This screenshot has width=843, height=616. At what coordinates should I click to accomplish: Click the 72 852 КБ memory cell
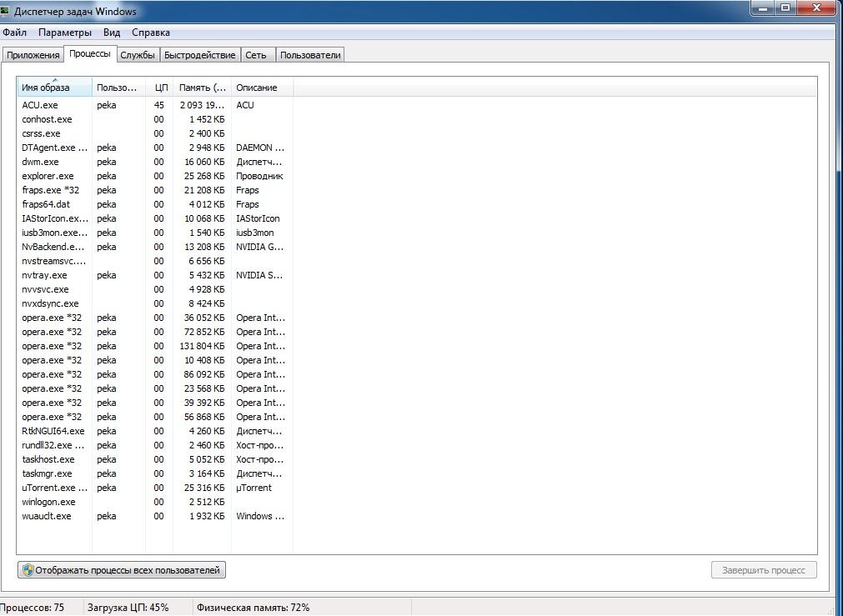(x=204, y=333)
